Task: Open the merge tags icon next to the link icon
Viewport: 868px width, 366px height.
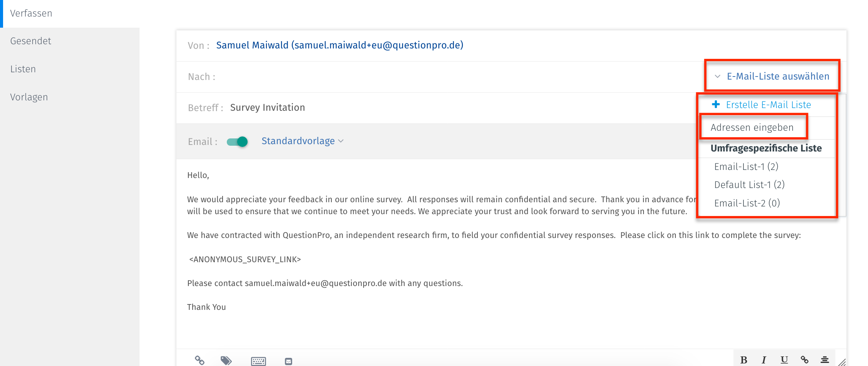Action: click(x=226, y=361)
